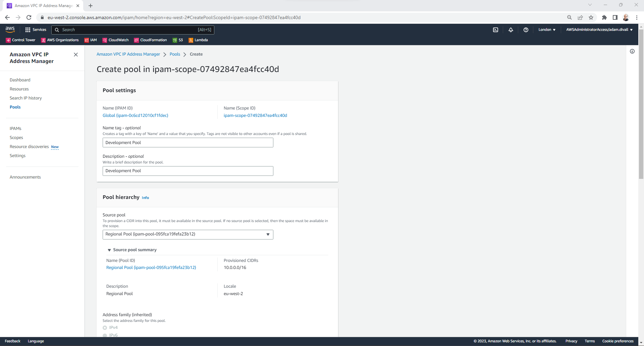Close the Amazon VPC IPAM browser tab
The image size is (644, 346).
[x=78, y=6]
